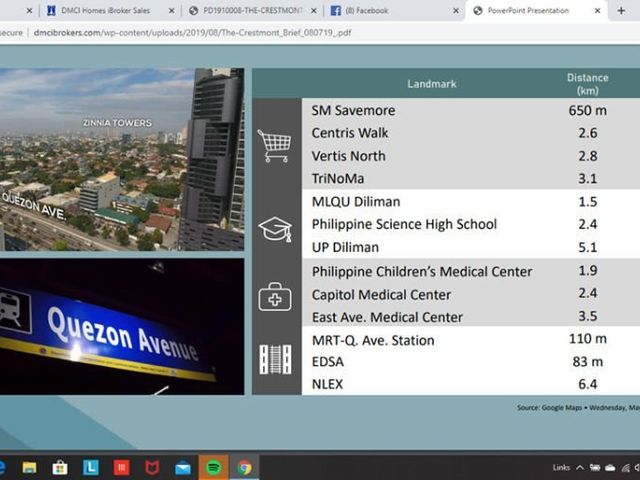The height and width of the screenshot is (480, 640).
Task: Open File Explorer from the taskbar
Action: [x=29, y=467]
